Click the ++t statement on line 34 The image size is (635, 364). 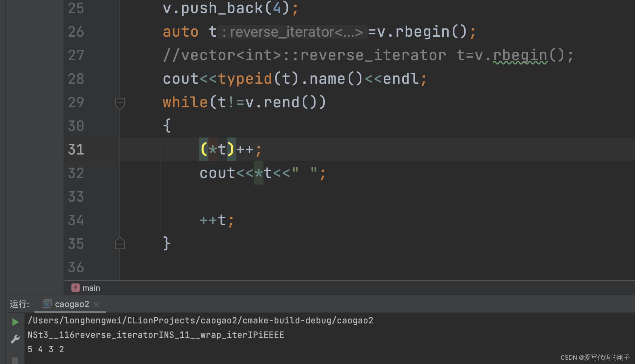(x=217, y=220)
